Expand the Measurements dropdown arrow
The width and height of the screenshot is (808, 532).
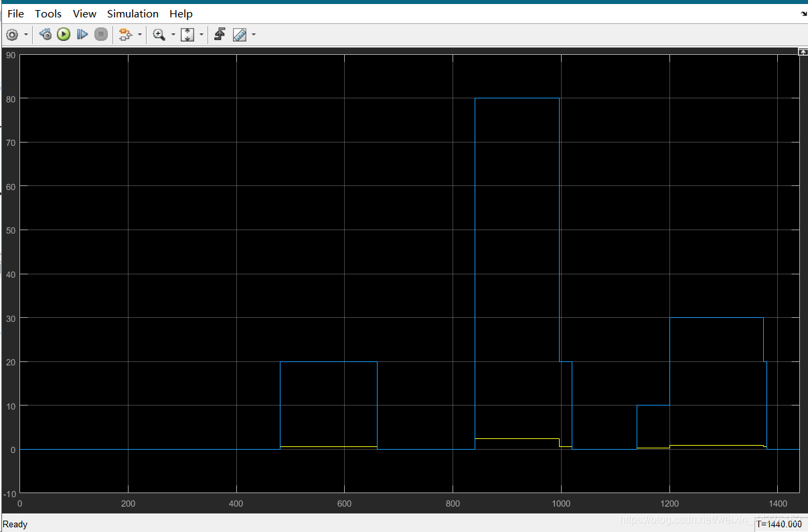point(254,34)
